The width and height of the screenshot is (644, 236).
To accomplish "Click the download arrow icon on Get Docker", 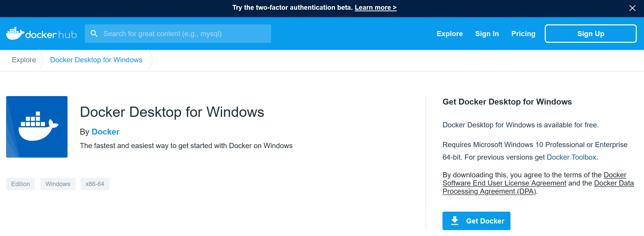I will 454,221.
